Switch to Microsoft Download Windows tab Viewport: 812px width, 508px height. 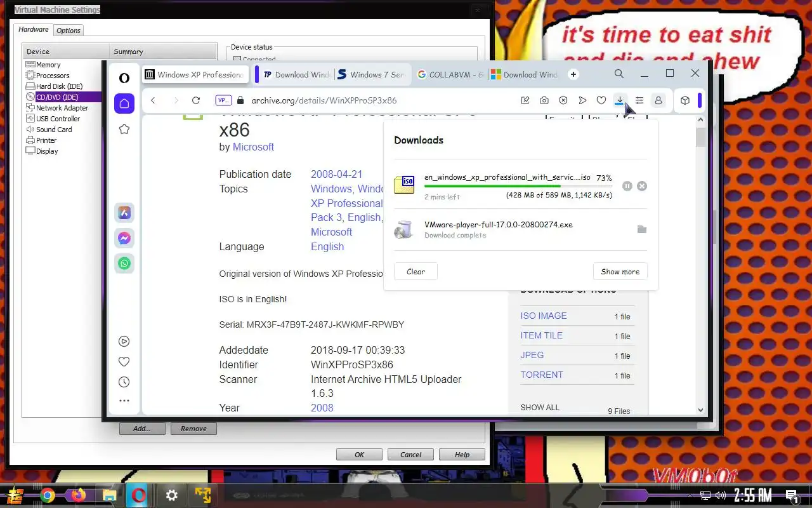pos(525,74)
